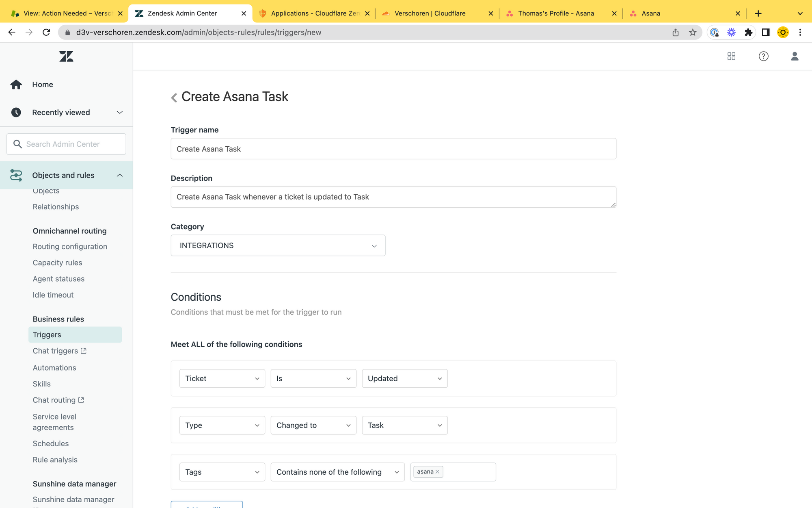Open the Category INTEGRATIONS dropdown
The image size is (812, 508).
pyautogui.click(x=278, y=245)
